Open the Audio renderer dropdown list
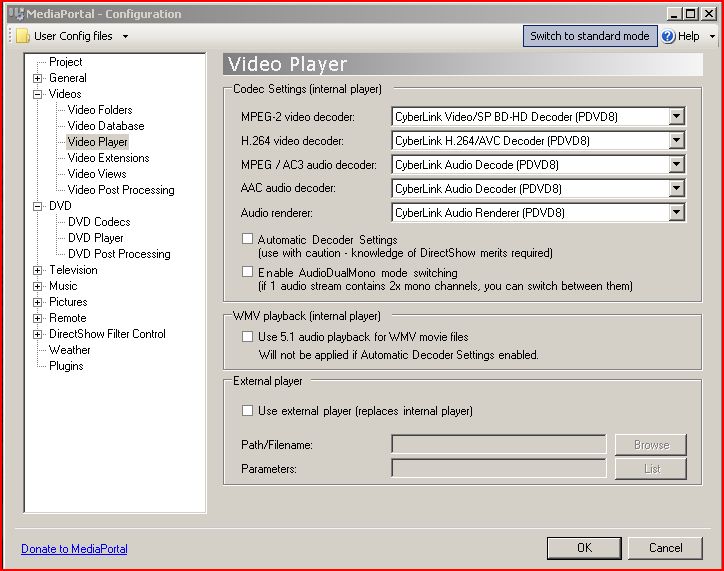724x571 pixels. click(x=676, y=213)
